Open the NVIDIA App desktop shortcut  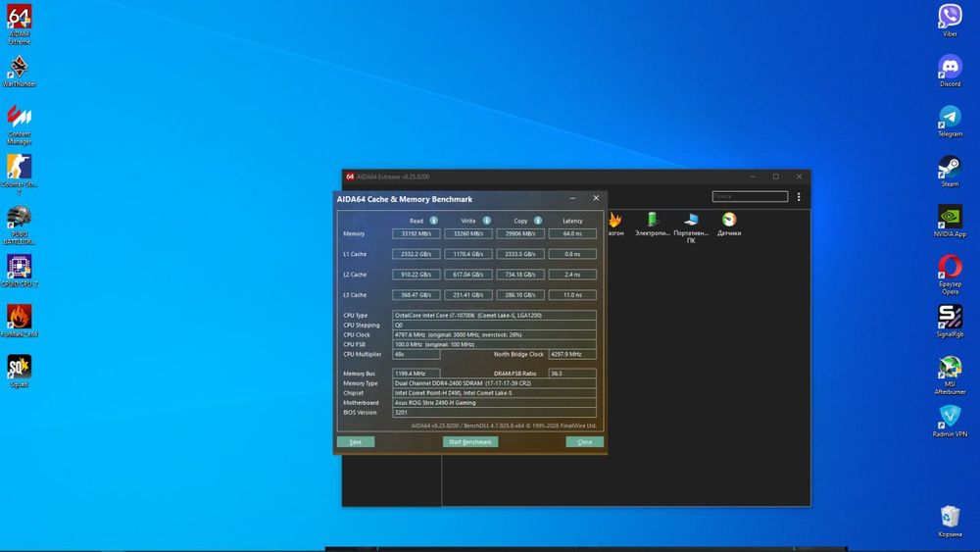950,221
